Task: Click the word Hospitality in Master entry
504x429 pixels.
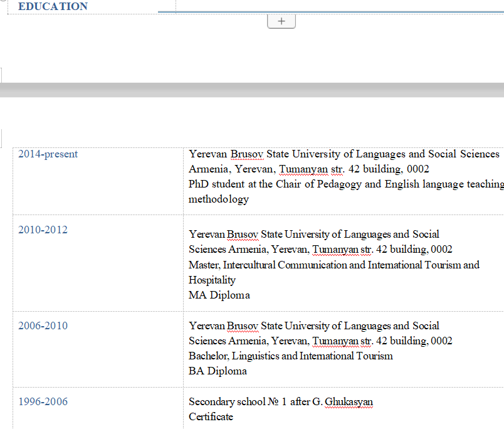Action: coord(212,280)
